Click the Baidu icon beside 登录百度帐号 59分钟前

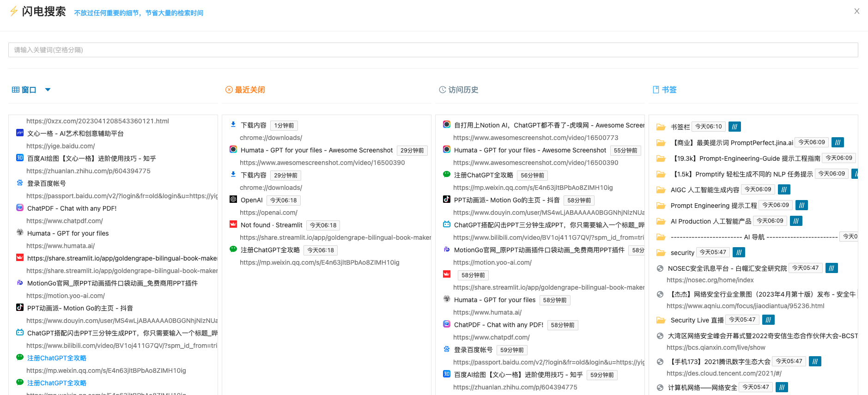pyautogui.click(x=447, y=349)
